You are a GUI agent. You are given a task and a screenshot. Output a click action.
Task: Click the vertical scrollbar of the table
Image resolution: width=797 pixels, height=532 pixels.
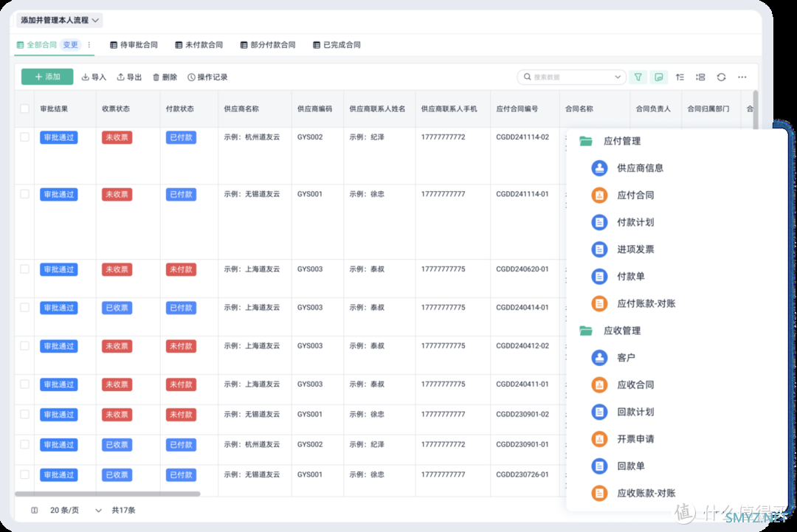point(756,111)
